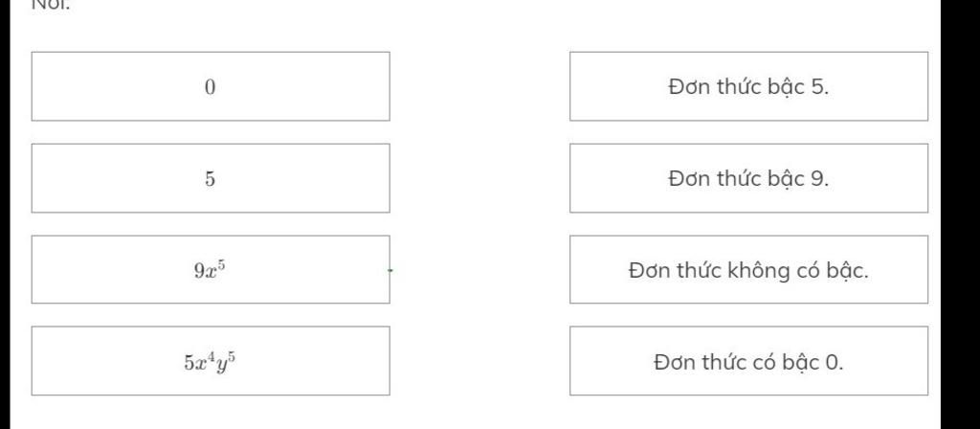The height and width of the screenshot is (429, 980).
Task: Click the text 'Đơn thức có bậc 0.'
Action: coord(748,362)
